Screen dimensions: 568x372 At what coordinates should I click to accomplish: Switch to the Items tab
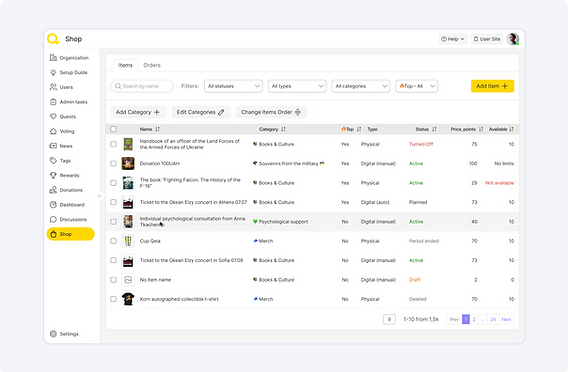[x=125, y=65]
